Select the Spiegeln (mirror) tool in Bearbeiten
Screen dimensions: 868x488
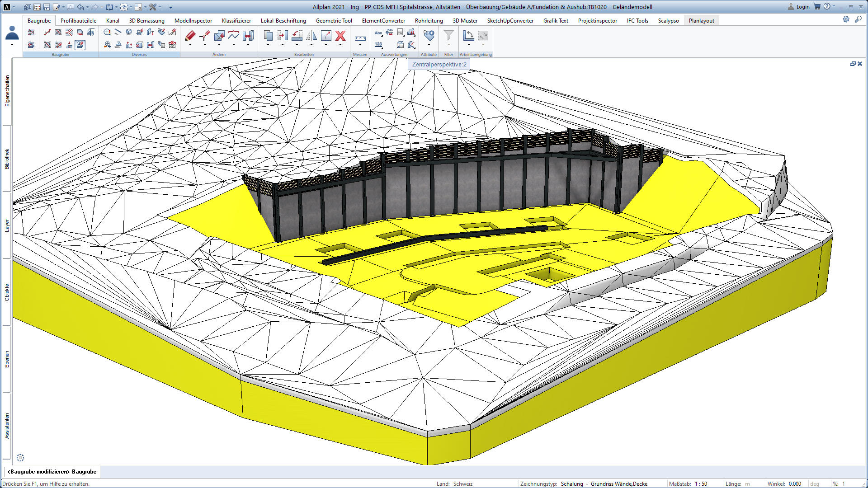pos(311,36)
